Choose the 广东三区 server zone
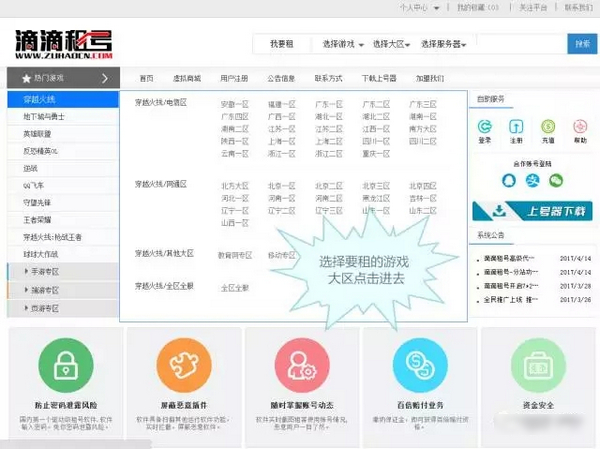The width and height of the screenshot is (600, 449). pos(423,104)
